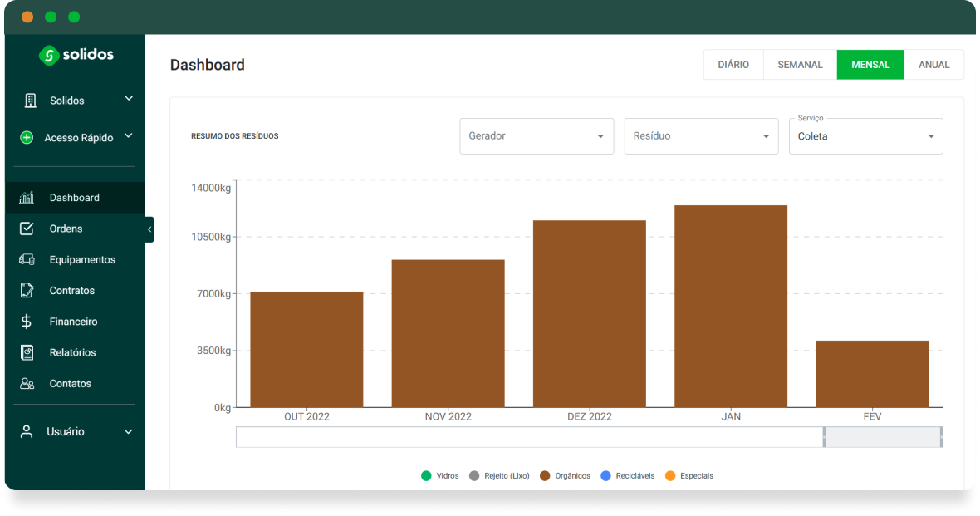This screenshot has width=980, height=516.
Task: Click the 10500kg axis label
Action: click(x=211, y=237)
